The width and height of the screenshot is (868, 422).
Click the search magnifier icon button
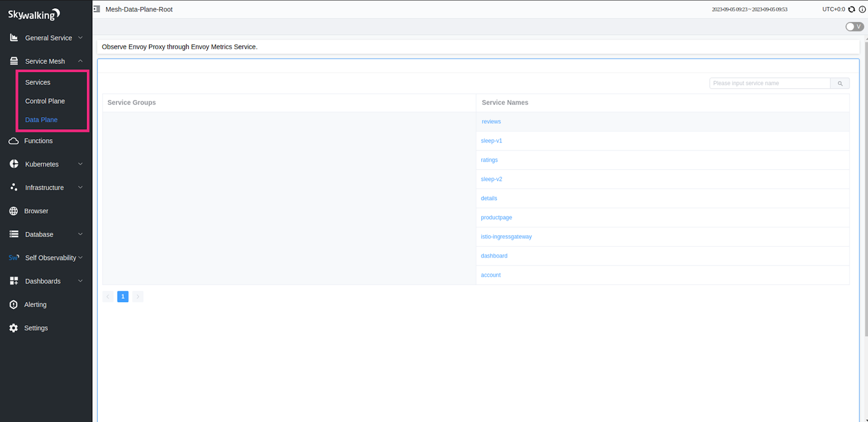tap(840, 84)
